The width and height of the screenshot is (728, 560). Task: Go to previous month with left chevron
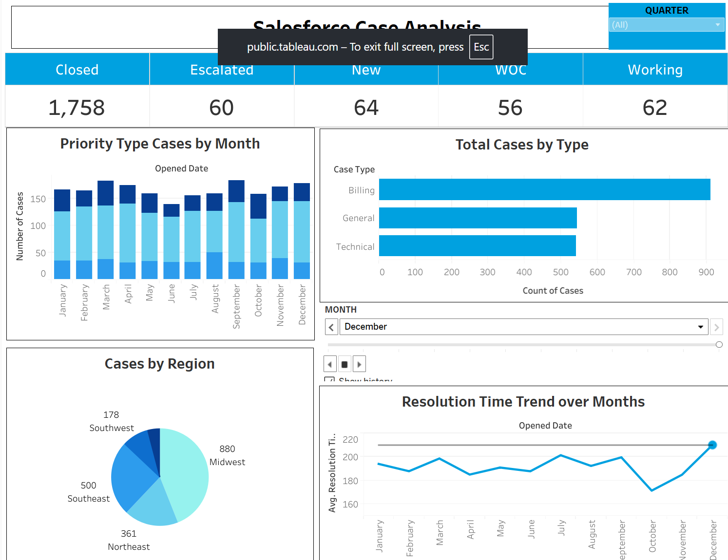pyautogui.click(x=331, y=327)
